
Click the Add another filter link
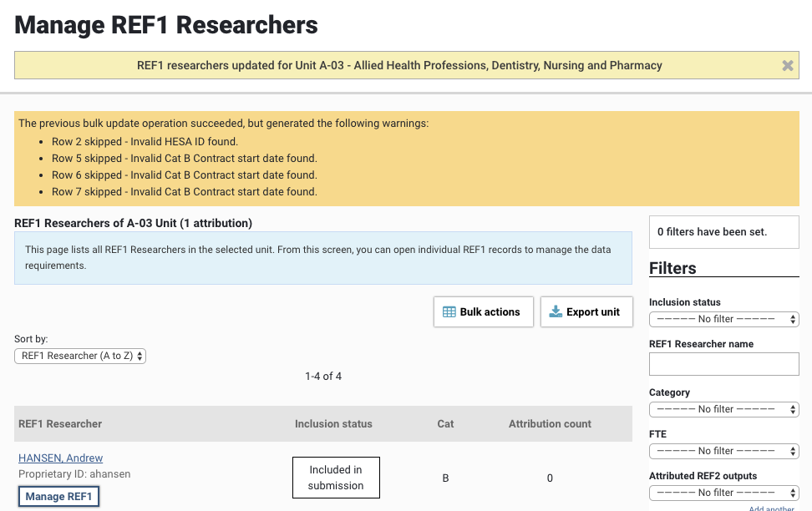(774, 508)
